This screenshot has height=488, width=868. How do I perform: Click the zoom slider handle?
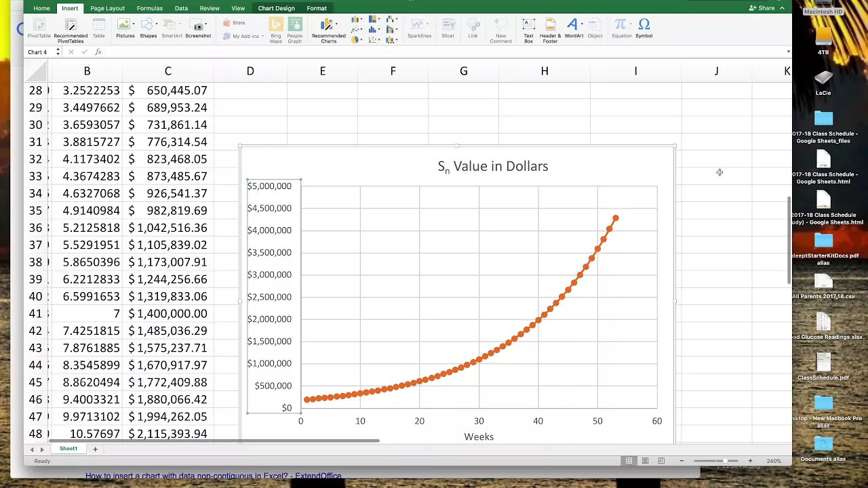(726, 461)
